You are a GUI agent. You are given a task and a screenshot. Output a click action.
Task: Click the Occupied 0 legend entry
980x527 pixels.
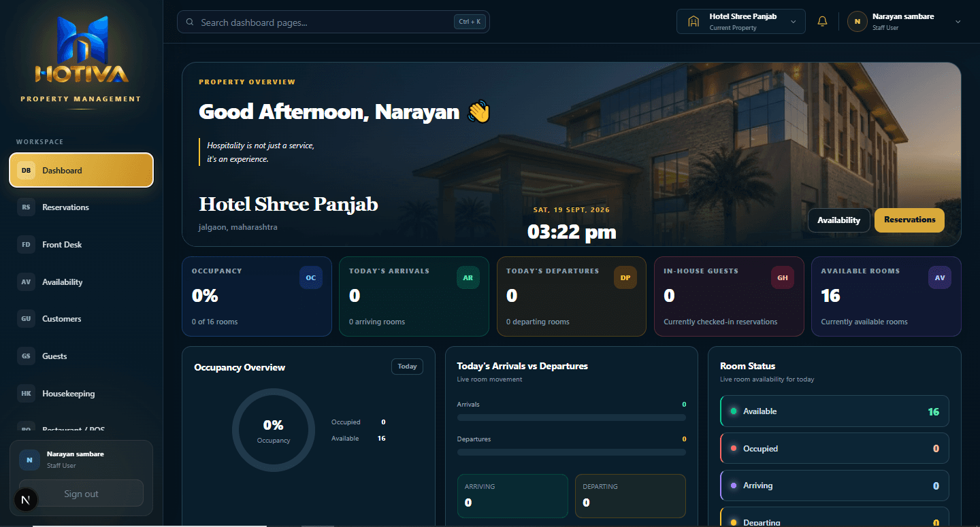(359, 422)
